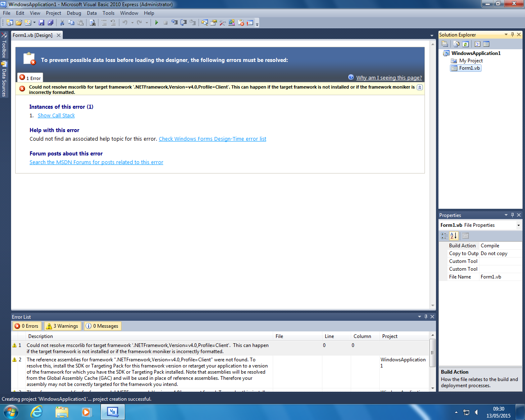This screenshot has width=525, height=420.
Task: Open the Form1.vb File Properties dropdown
Action: [518, 225]
